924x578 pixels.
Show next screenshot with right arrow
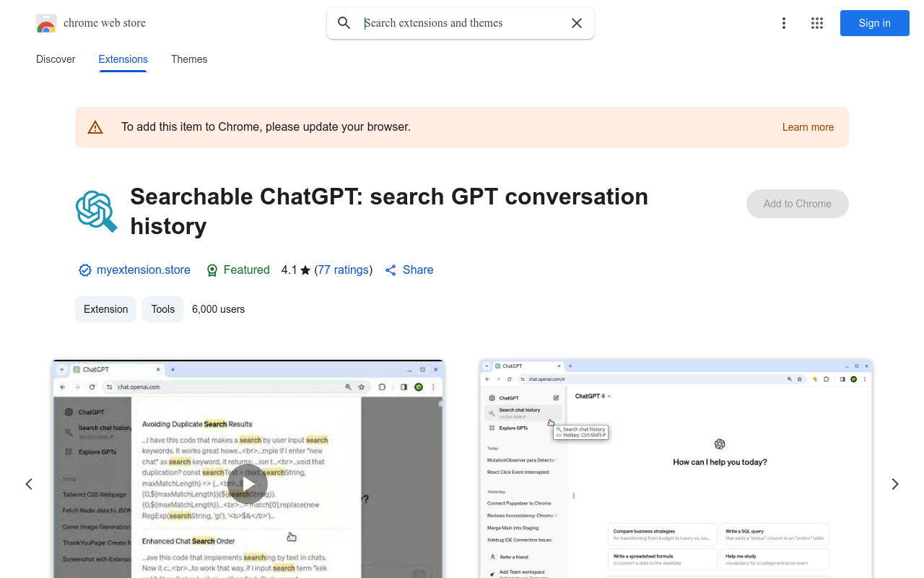click(895, 484)
